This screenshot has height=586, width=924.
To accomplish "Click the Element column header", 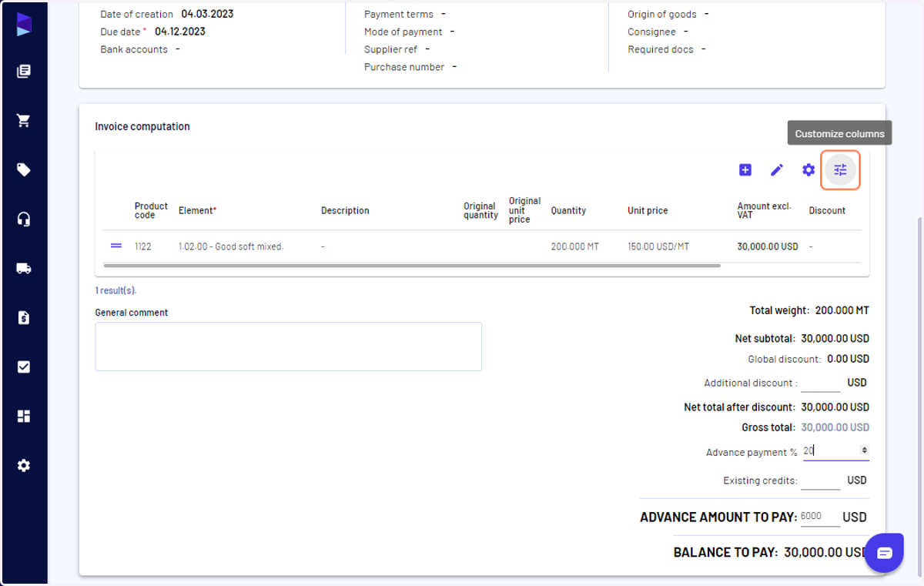I will tap(197, 210).
